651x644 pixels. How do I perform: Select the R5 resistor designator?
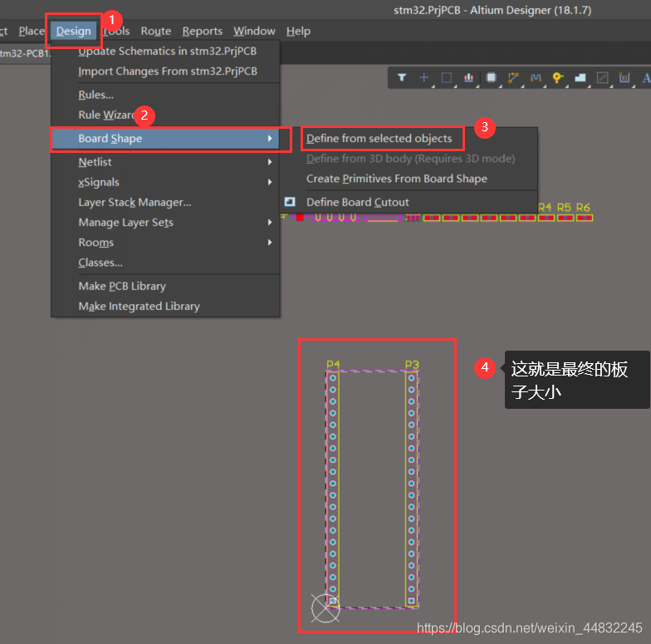[564, 207]
